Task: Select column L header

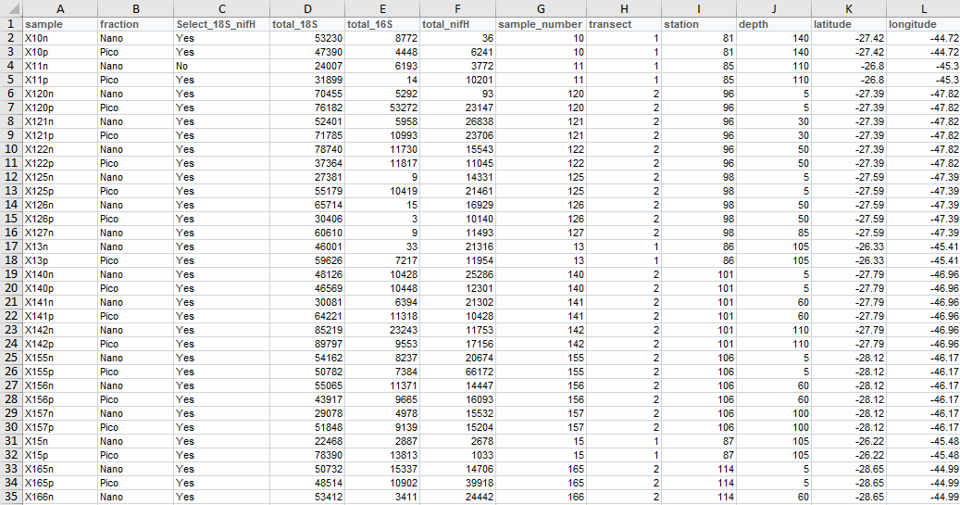Action: pyautogui.click(x=922, y=8)
